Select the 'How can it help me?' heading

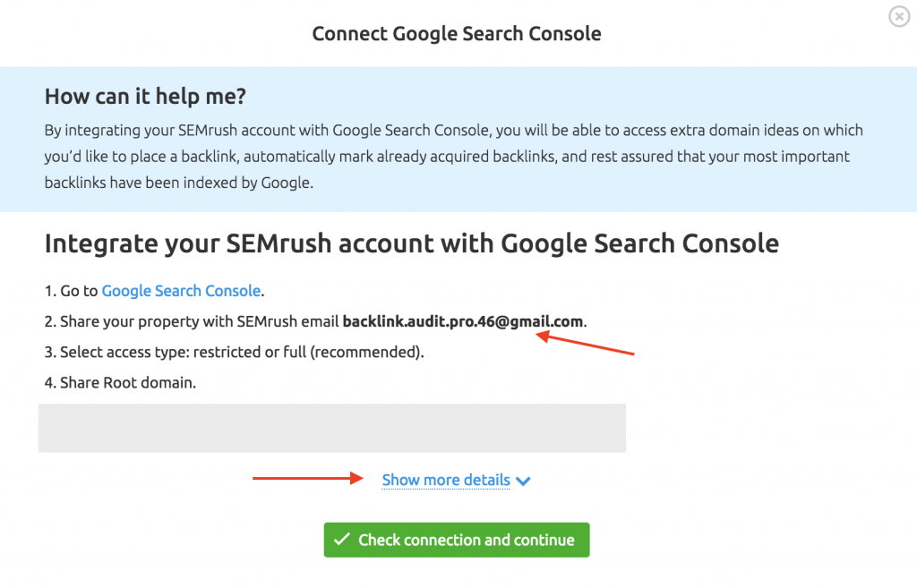pos(145,97)
